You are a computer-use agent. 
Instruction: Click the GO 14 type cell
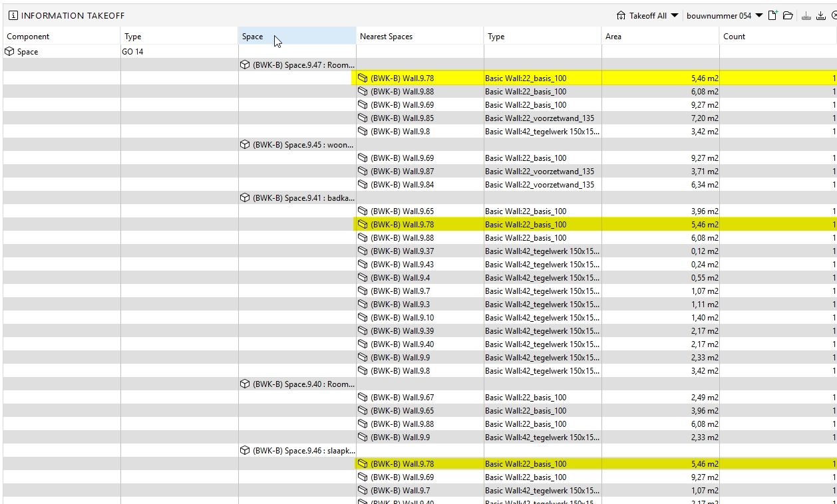click(180, 51)
